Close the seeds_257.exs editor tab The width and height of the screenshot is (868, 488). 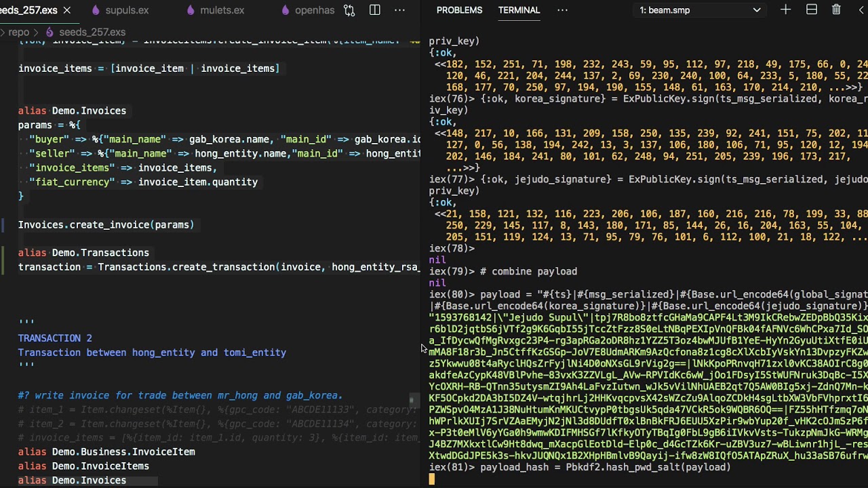click(x=66, y=10)
